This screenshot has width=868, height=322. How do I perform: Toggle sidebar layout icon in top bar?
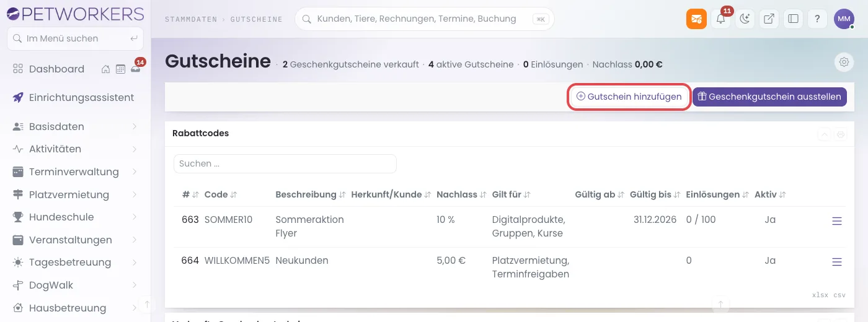click(x=793, y=19)
